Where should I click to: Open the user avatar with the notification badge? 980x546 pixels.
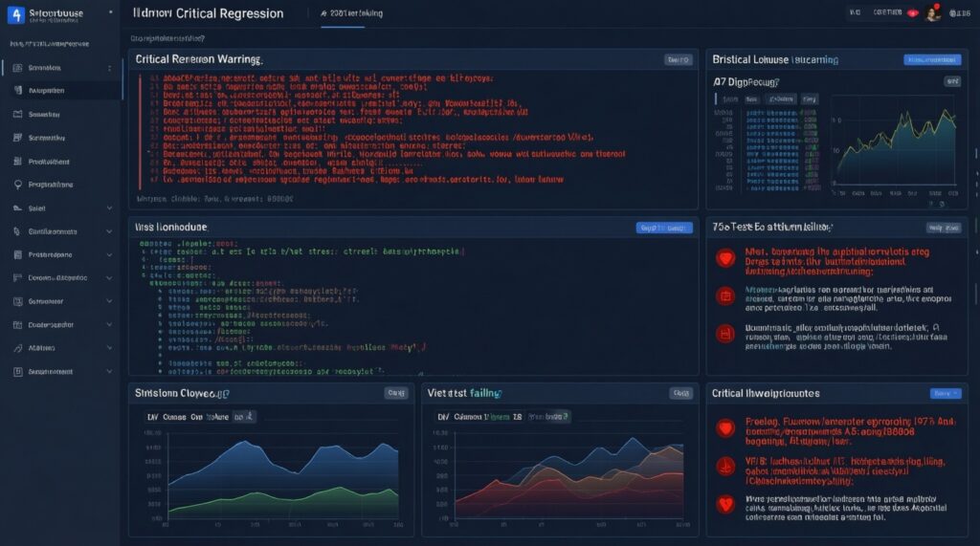(932, 12)
